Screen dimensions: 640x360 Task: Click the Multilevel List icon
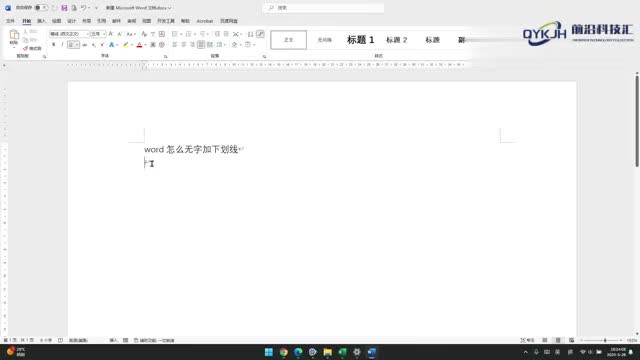[202, 34]
